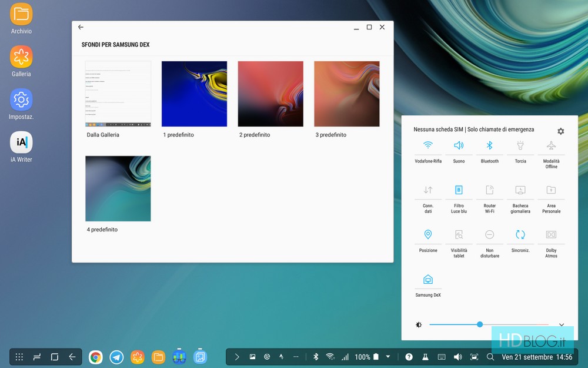Click the brightness sun icon
The image size is (588, 368).
tap(419, 325)
